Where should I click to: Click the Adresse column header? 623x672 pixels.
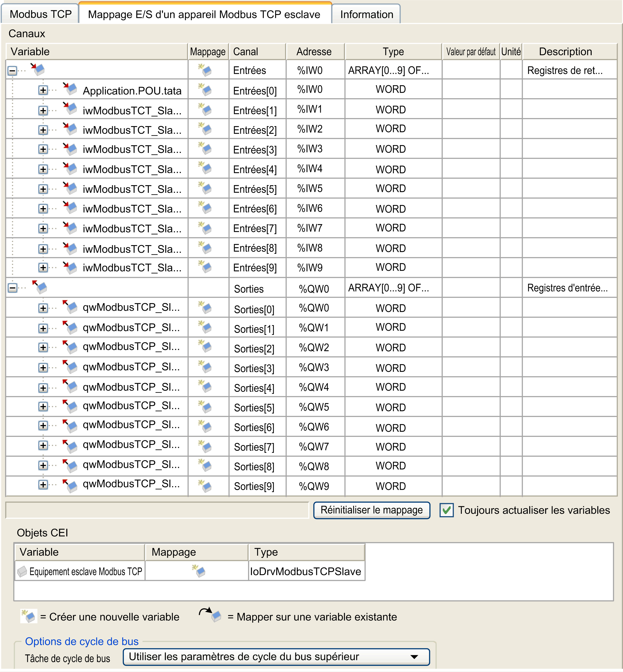click(x=315, y=52)
